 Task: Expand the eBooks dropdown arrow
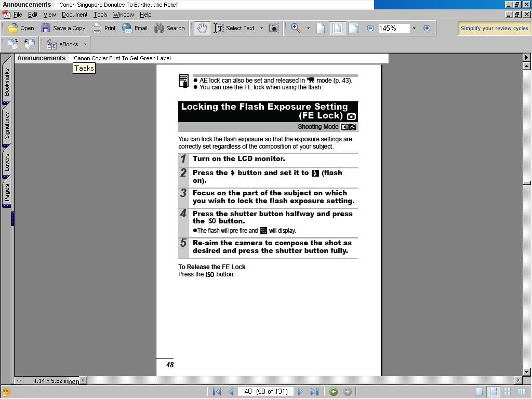click(86, 44)
